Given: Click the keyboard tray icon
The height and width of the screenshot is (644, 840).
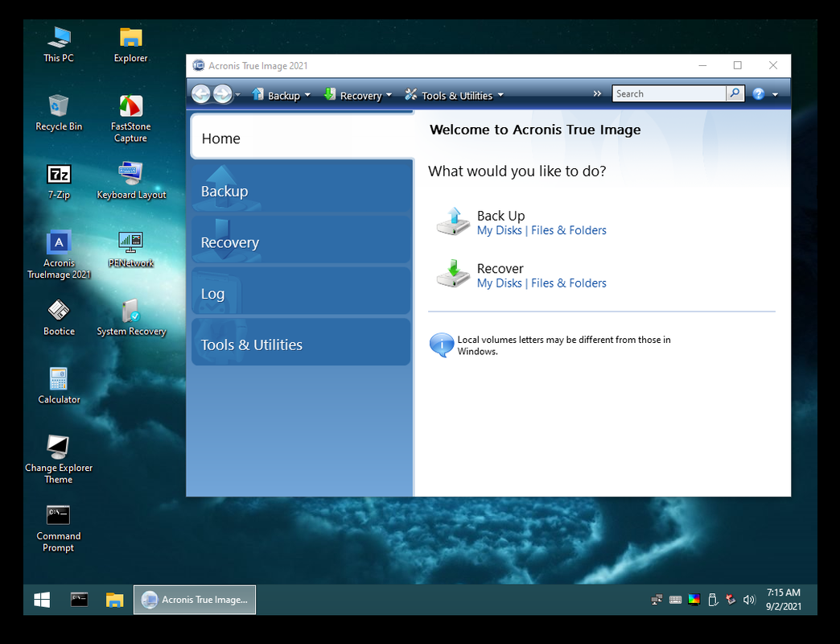Looking at the screenshot, I should click(676, 600).
